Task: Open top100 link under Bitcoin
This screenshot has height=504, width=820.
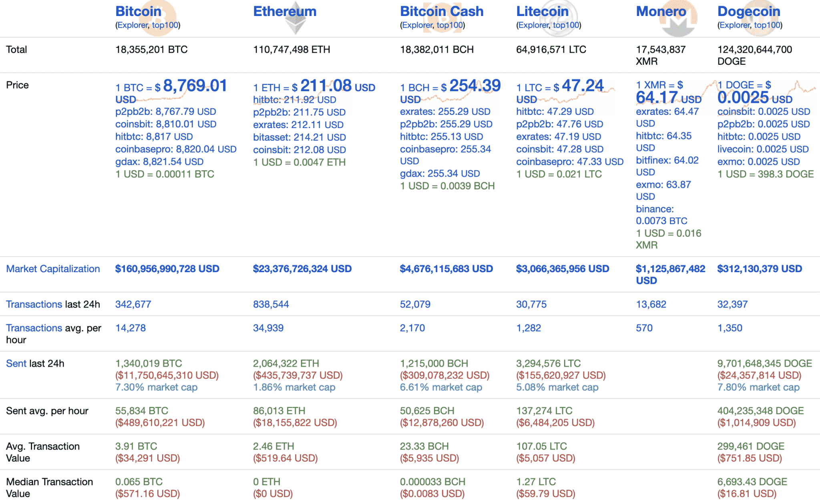Action: click(x=165, y=25)
